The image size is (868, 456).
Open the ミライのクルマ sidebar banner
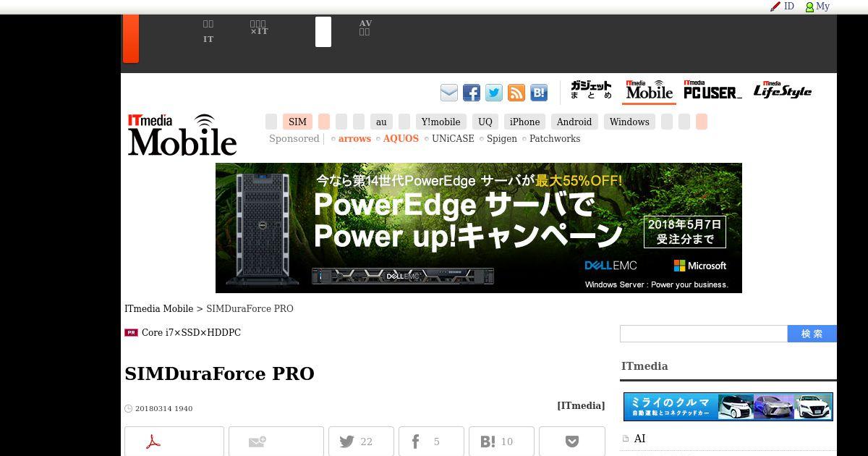[728, 407]
